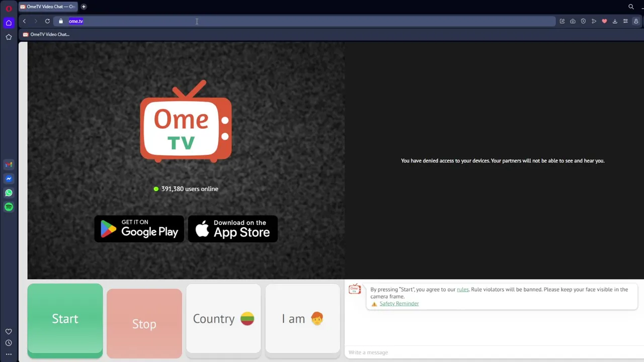This screenshot has height=362, width=644.
Task: Click the Download on the App Store badge
Action: [233, 229]
